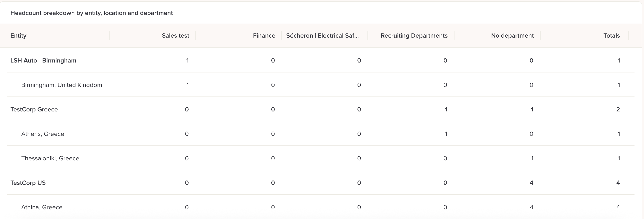Viewport: 644px width, 219px height.
Task: Click the column divider after Sales test header
Action: point(196,35)
